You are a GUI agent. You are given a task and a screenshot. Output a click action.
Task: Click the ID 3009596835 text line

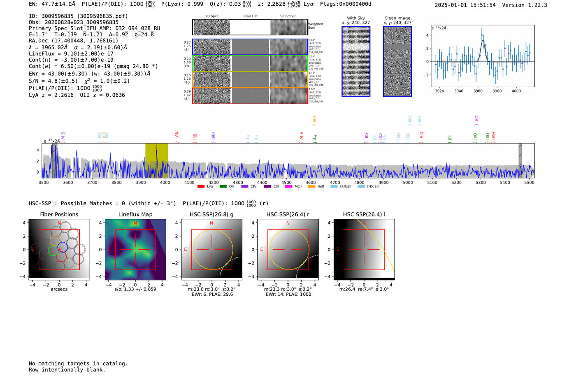coord(78,16)
